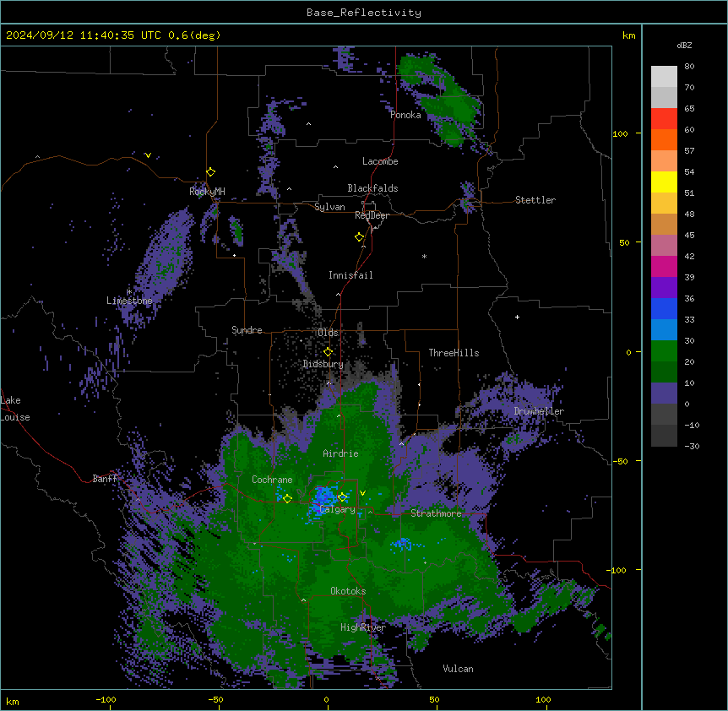
Task: Select the yellow V marker northeast of Calgary
Action: point(362,493)
